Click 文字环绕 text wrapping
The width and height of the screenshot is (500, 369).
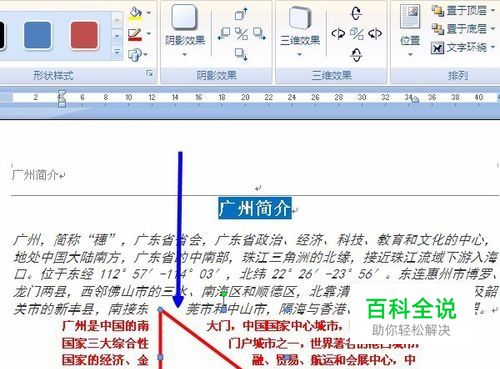pyautogui.click(x=459, y=48)
